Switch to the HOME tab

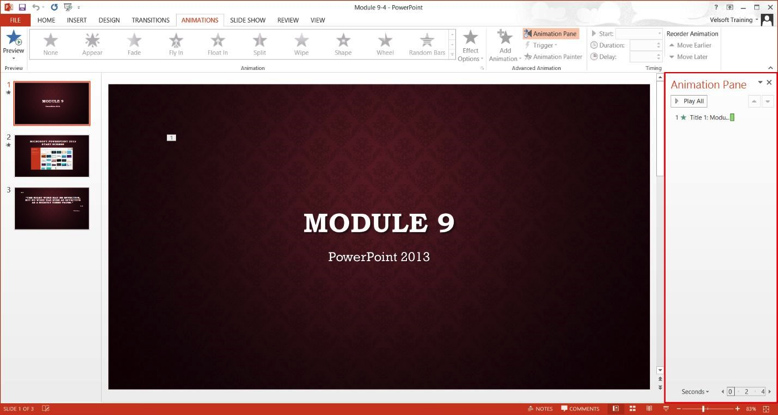point(46,20)
